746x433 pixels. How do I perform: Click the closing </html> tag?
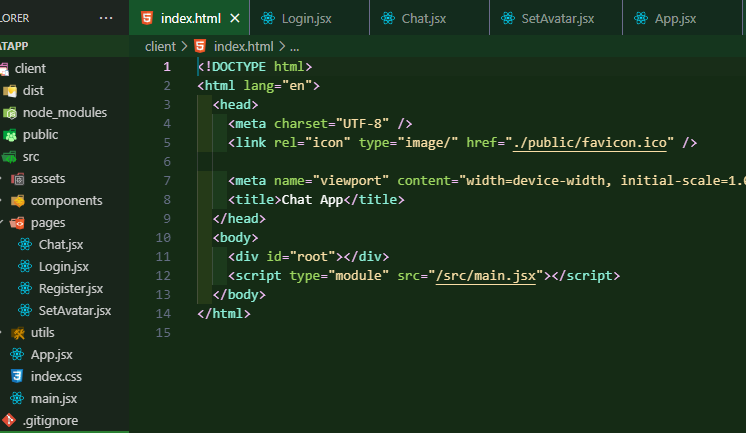[224, 314]
